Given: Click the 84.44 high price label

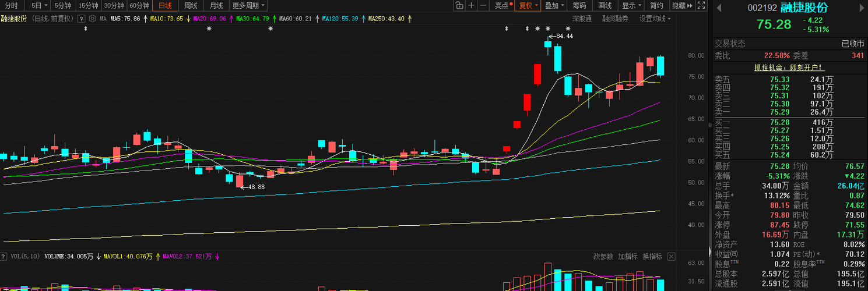Looking at the screenshot, I should pos(565,36).
